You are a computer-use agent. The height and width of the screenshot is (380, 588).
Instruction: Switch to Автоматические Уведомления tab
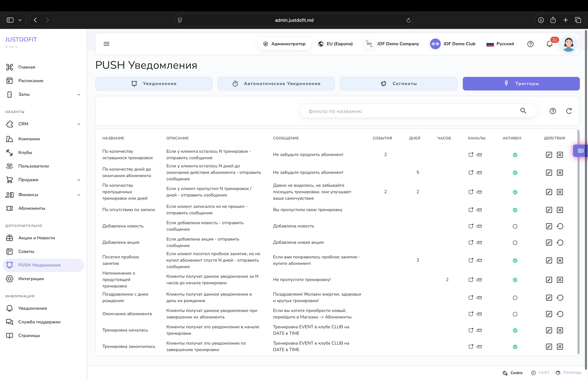point(276,84)
